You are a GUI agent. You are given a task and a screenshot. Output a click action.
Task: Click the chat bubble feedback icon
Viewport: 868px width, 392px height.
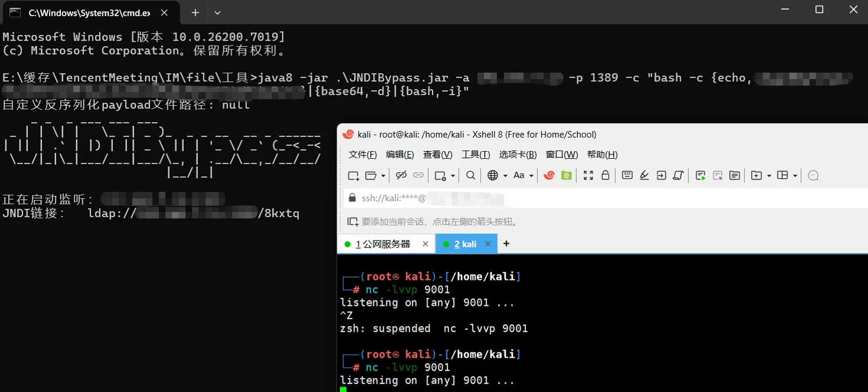coord(813,175)
